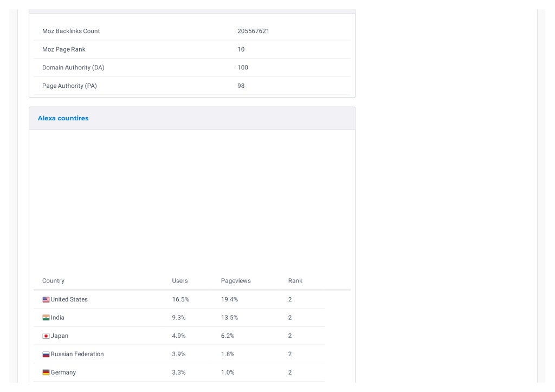555x392 pixels.
Task: Select Germany pageviews value 1.0%
Action: [228, 372]
